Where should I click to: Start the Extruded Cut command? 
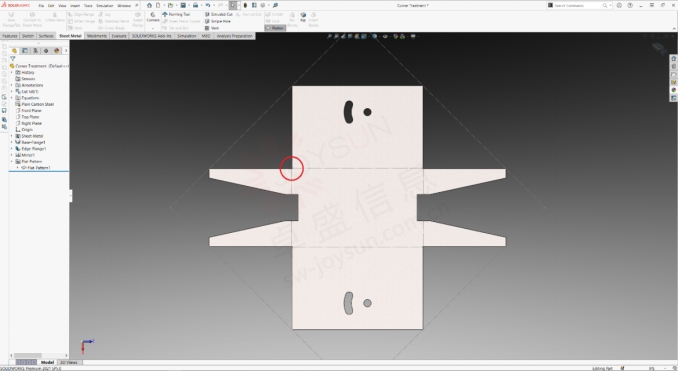click(x=218, y=14)
